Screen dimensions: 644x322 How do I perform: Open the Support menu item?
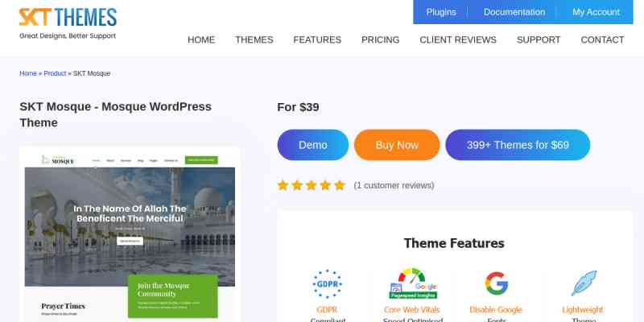pyautogui.click(x=539, y=39)
